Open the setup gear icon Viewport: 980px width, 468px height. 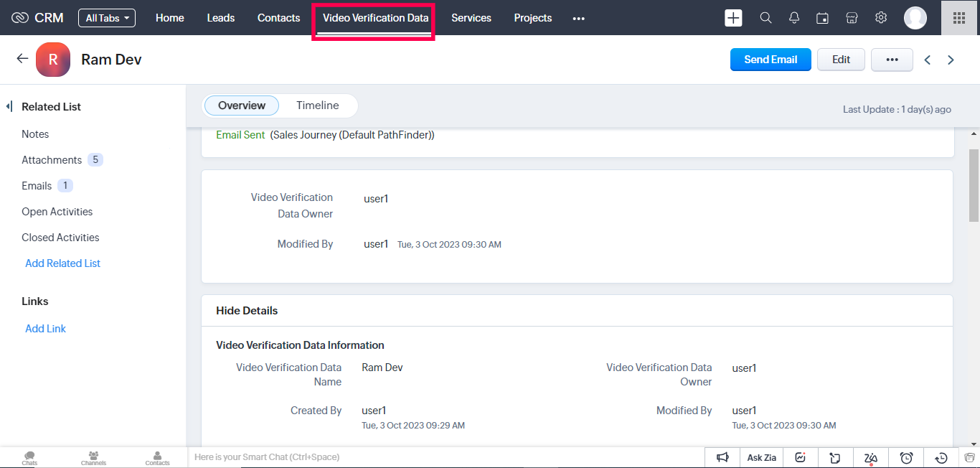pos(881,18)
